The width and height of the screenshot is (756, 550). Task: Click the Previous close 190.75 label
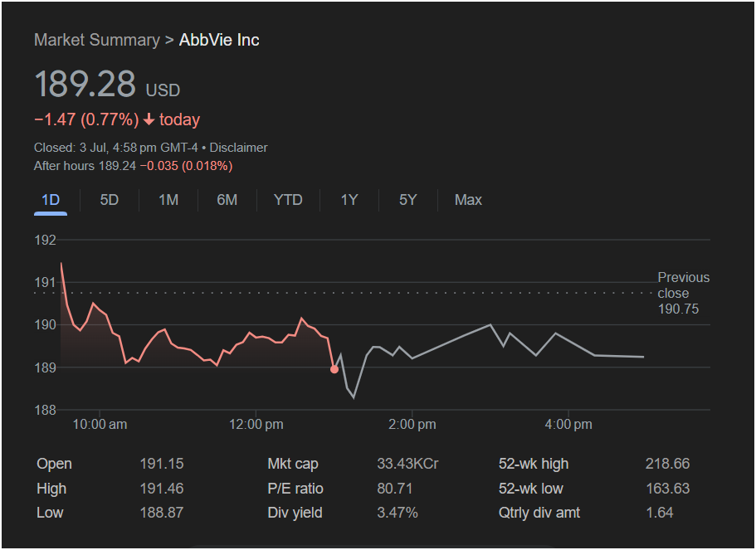pos(683,293)
